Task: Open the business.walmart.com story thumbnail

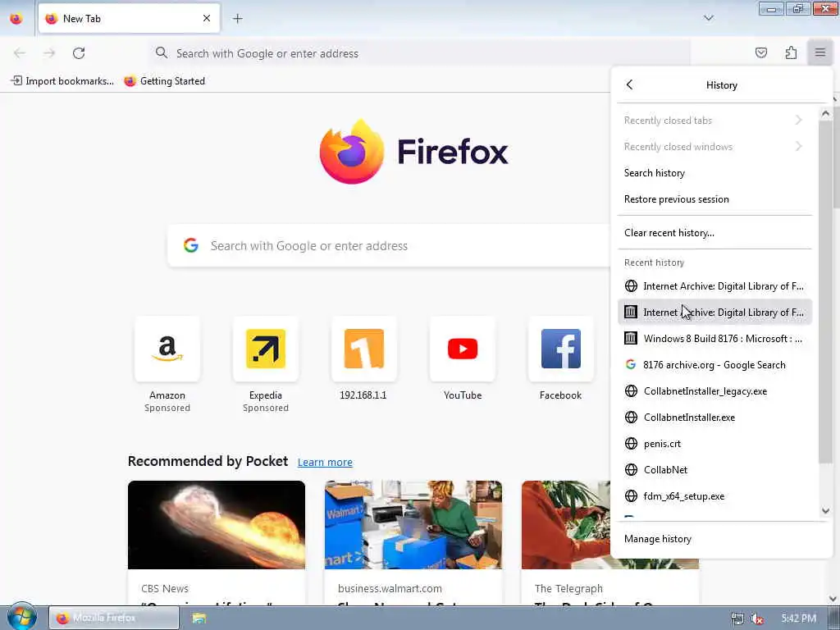Action: (x=413, y=524)
